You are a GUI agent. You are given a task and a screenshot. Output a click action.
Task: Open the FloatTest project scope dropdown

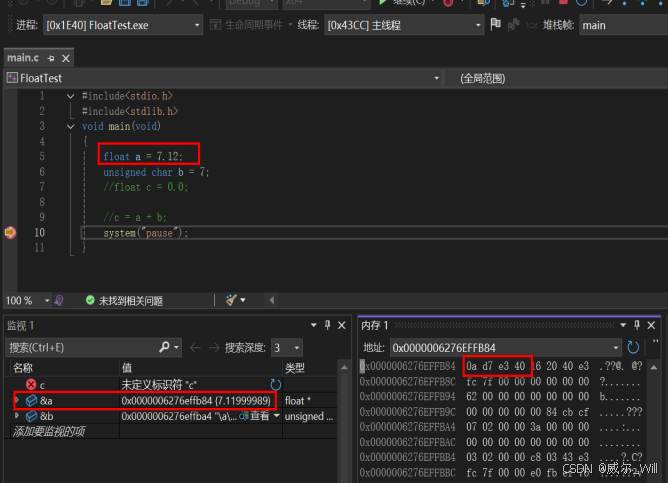click(x=223, y=78)
